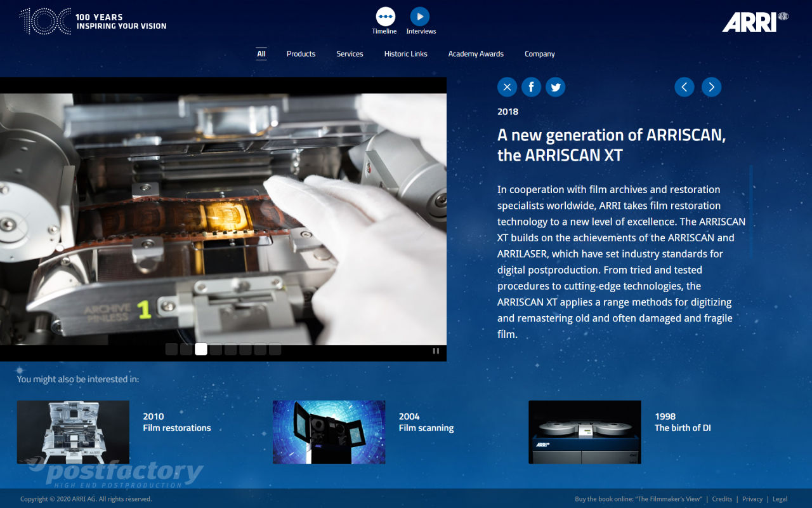The height and width of the screenshot is (508, 812).
Task: Click the article title ARRISCAN XT
Action: 612,145
